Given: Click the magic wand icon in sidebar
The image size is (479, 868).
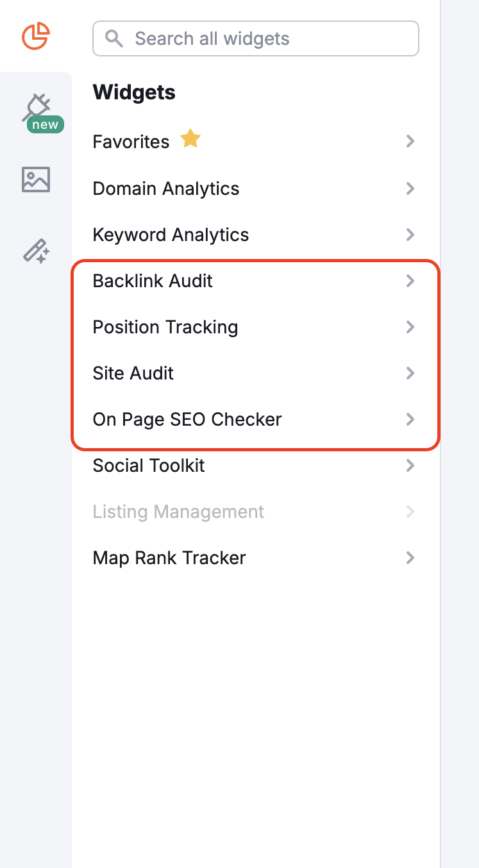Looking at the screenshot, I should tap(36, 251).
